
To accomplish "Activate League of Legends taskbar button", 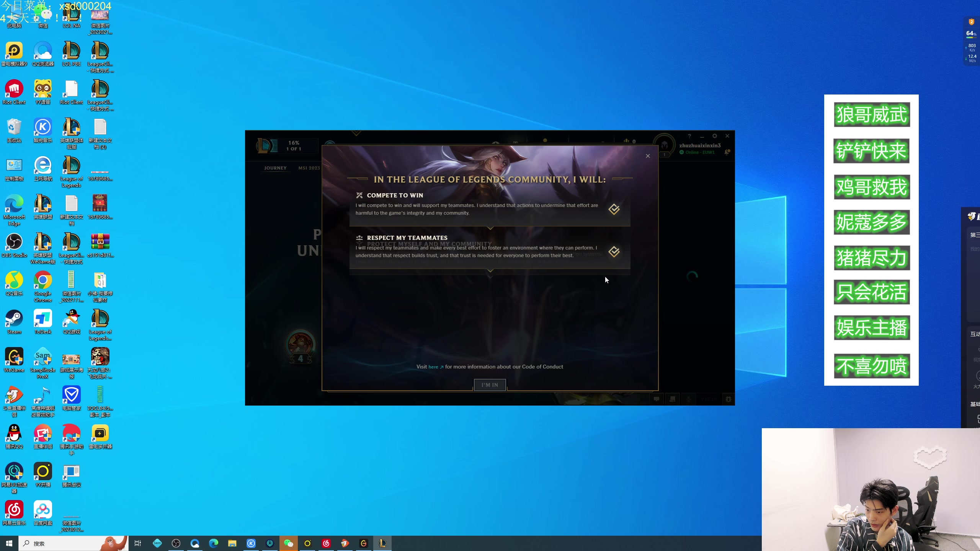I will (382, 543).
